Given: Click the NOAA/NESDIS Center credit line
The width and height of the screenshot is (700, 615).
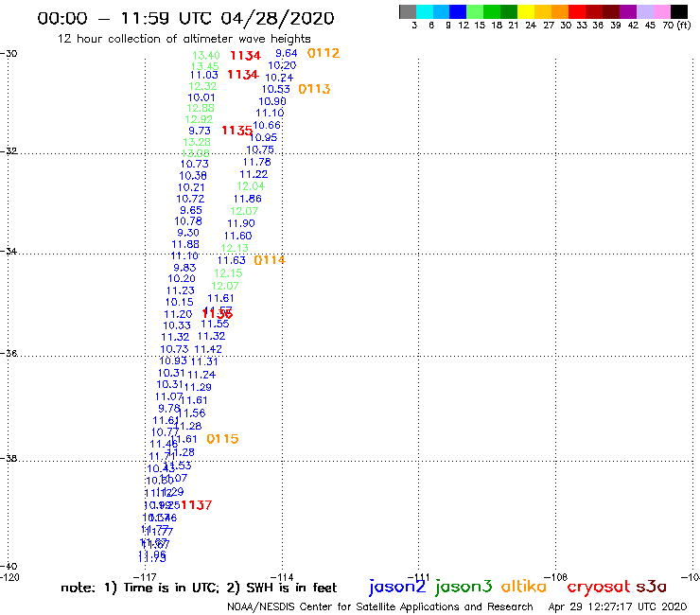Looking at the screenshot, I should (x=380, y=606).
